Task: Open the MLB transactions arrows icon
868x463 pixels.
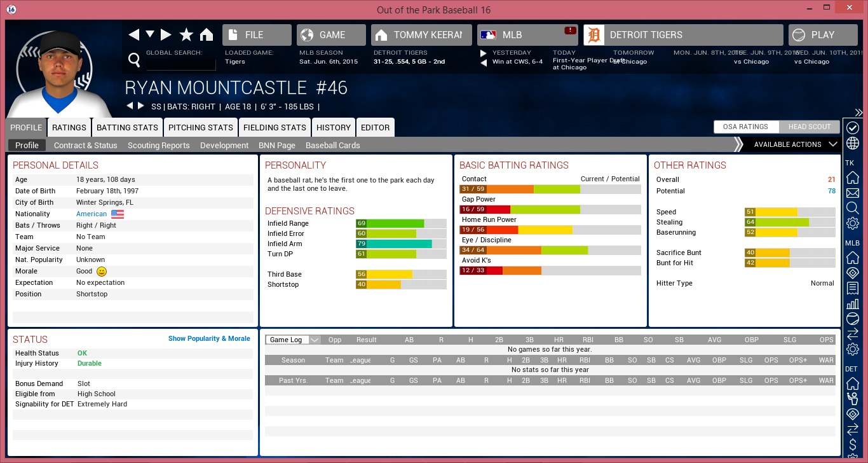Action: click(853, 334)
